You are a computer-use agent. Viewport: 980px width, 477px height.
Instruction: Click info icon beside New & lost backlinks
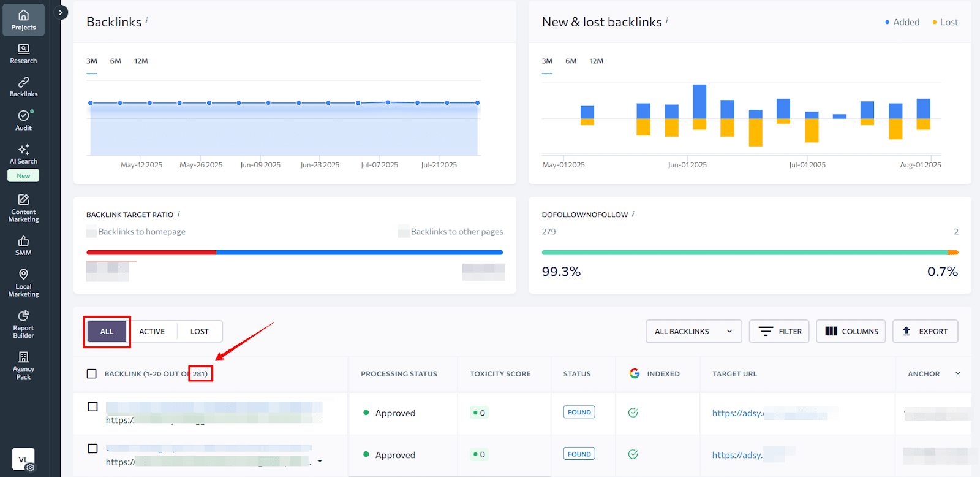coord(666,20)
